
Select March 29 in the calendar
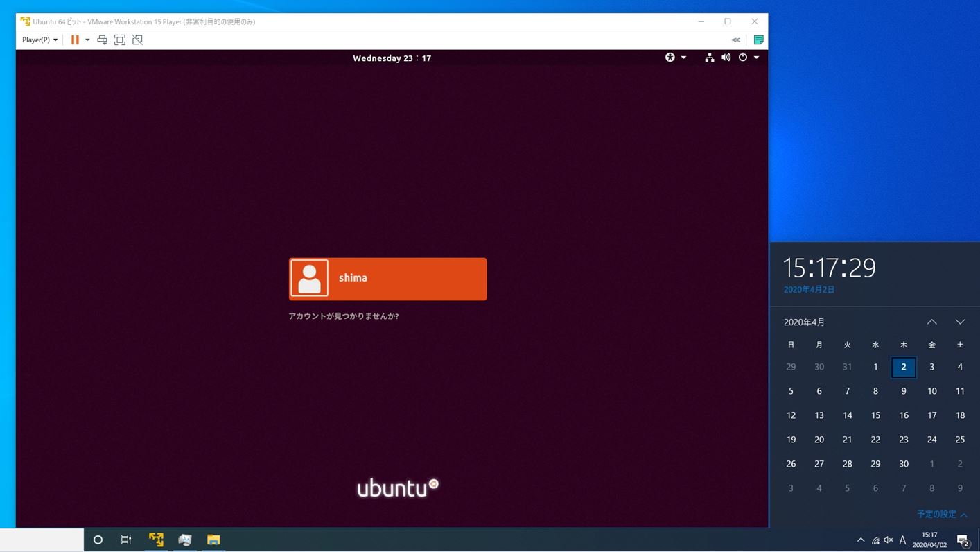[x=791, y=367]
